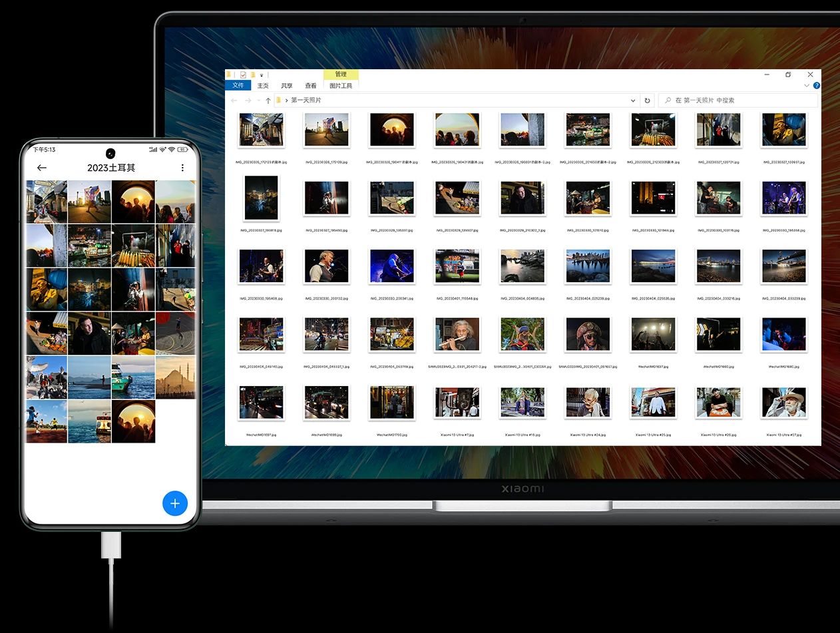Tap the mosque sunset photo on phone
The image size is (840, 633).
(x=176, y=377)
